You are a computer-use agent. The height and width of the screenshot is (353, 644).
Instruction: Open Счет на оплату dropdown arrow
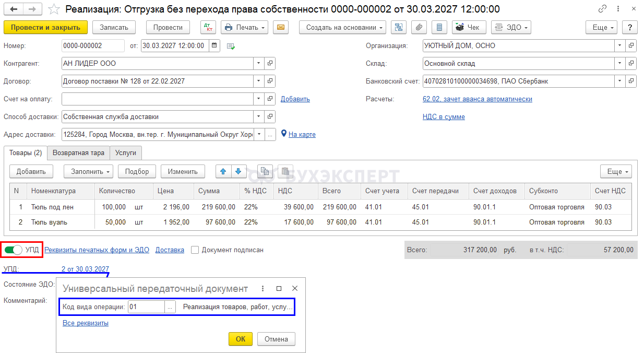(259, 99)
